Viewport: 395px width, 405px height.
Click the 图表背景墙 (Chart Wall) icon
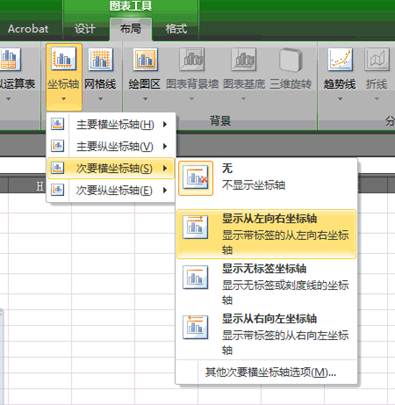pyautogui.click(x=192, y=60)
